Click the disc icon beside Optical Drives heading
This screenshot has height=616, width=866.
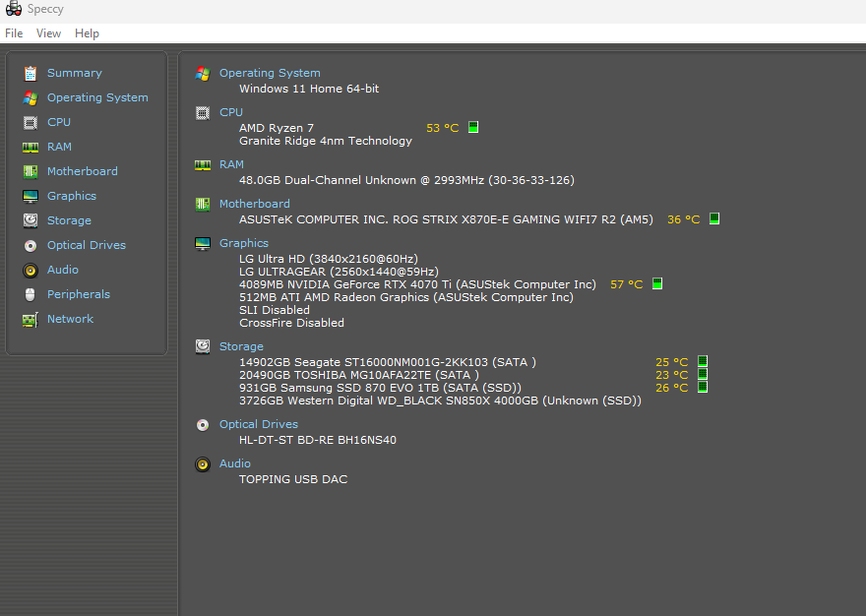tap(203, 425)
